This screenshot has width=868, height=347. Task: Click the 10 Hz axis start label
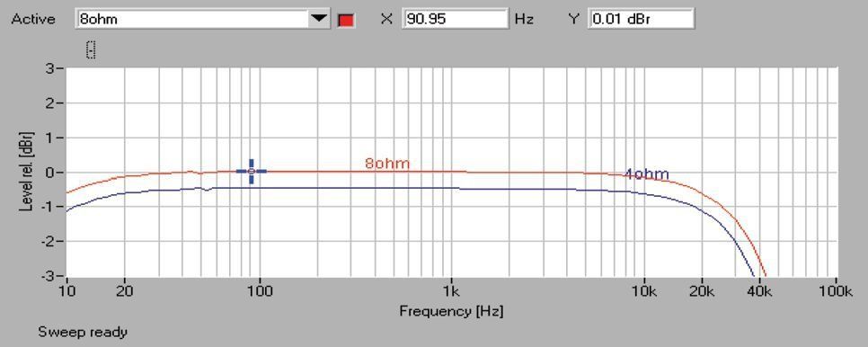coord(66,290)
